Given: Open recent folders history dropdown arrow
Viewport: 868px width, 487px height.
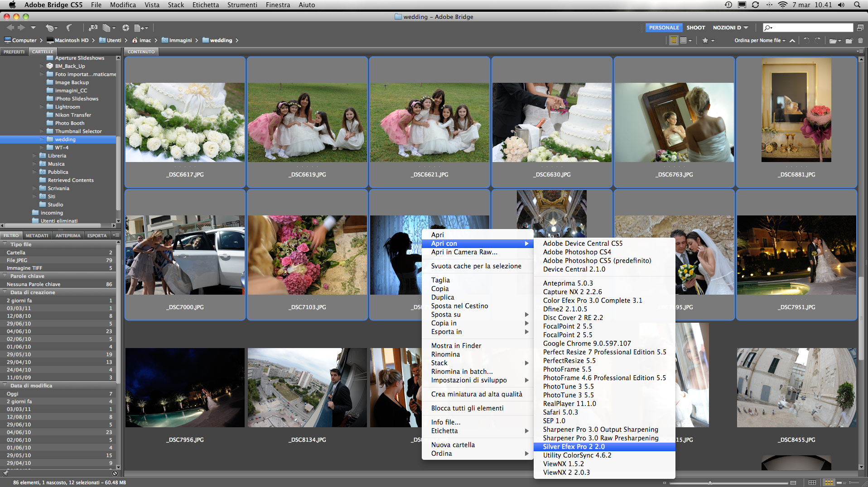Looking at the screenshot, I should (33, 28).
